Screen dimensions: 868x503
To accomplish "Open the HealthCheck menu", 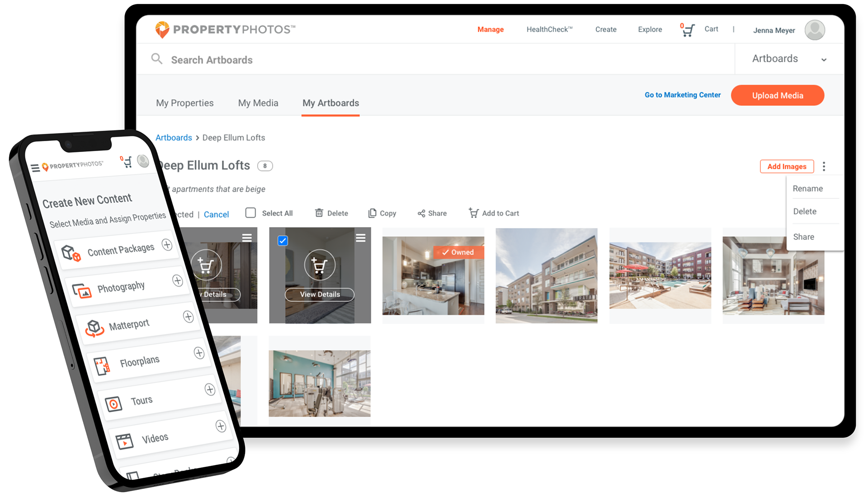I will coord(549,29).
